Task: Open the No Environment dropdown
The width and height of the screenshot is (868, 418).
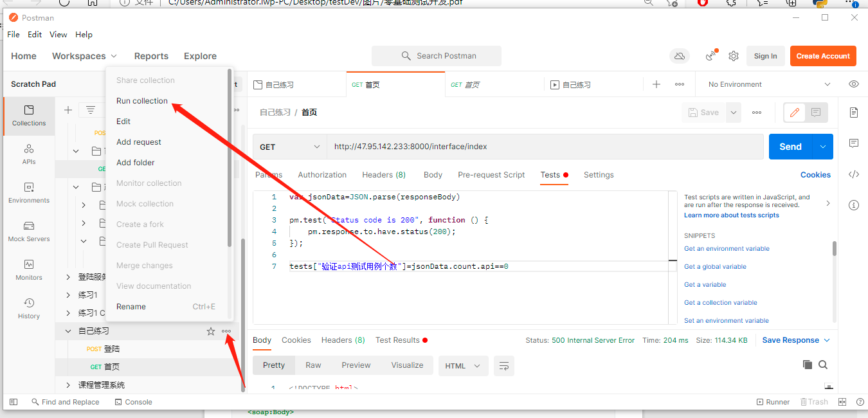Action: coord(769,84)
